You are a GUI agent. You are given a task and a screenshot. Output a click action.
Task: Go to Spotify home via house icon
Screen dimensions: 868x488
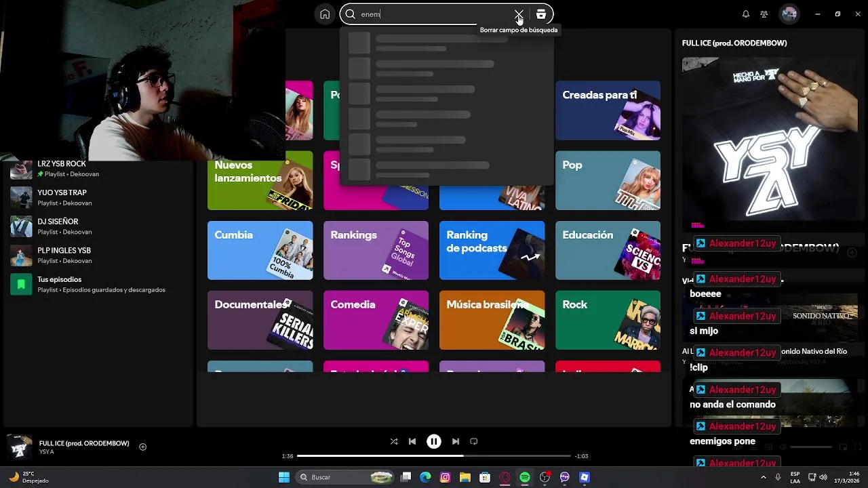[325, 14]
